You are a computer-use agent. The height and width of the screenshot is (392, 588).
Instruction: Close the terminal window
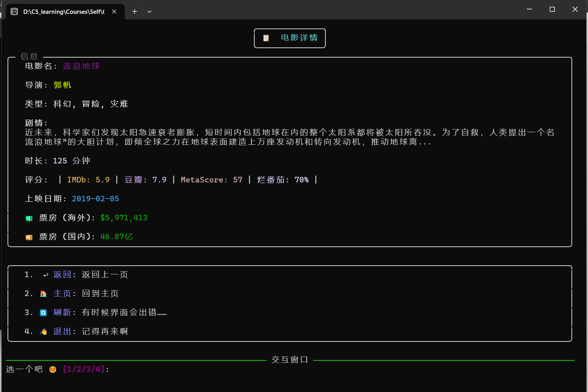pos(575,9)
